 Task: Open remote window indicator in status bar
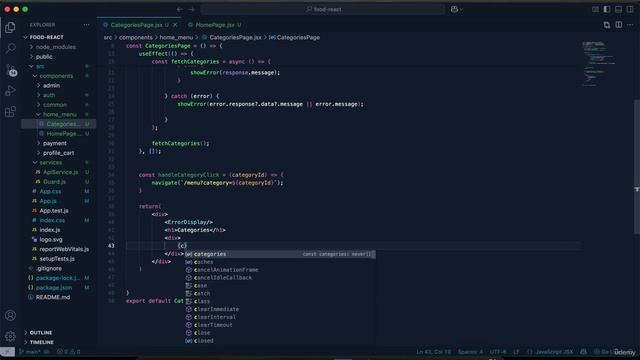[7, 351]
